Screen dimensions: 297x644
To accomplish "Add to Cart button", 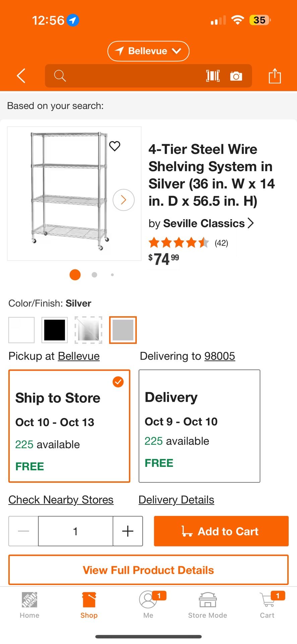I will point(221,531).
